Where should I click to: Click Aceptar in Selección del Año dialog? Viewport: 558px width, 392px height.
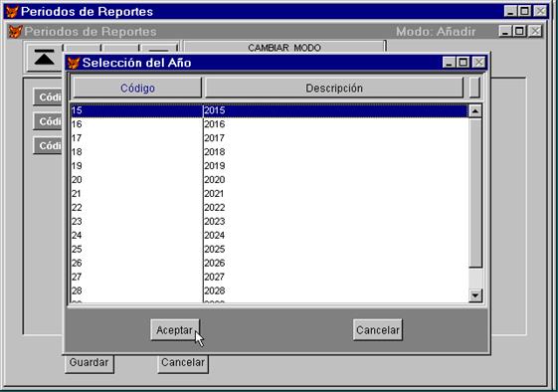(x=175, y=329)
